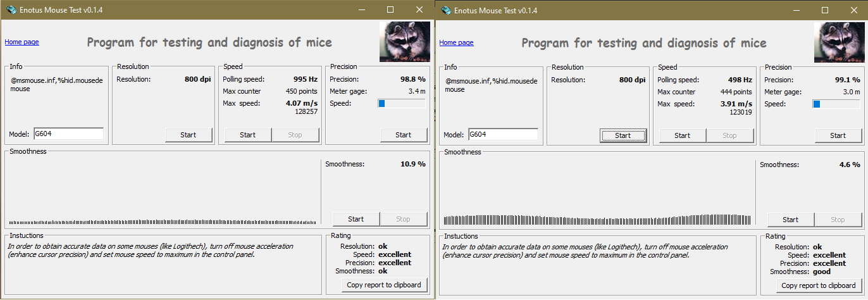Click smoothness graph in right window
The height and width of the screenshot is (300, 868).
click(x=597, y=192)
